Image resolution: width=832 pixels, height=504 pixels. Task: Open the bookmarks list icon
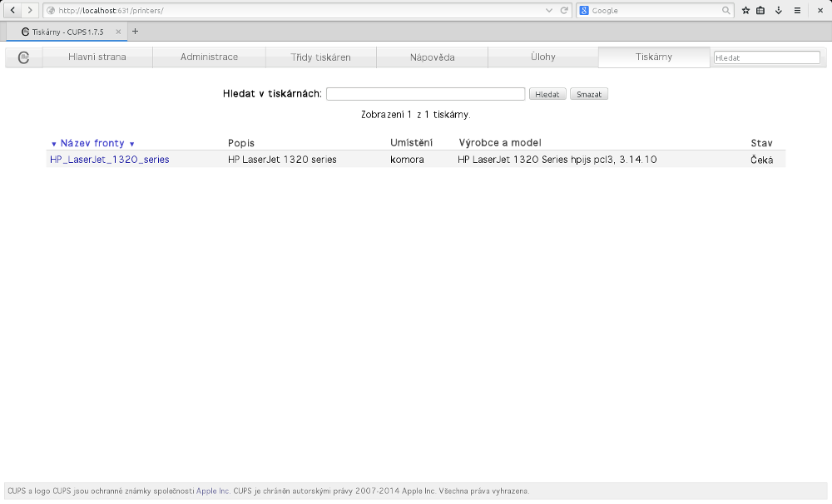[x=760, y=11]
